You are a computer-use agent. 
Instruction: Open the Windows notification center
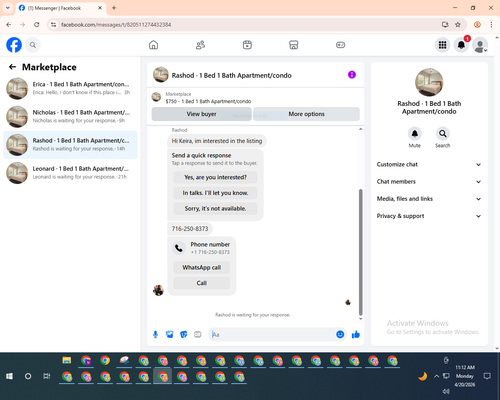[487, 376]
